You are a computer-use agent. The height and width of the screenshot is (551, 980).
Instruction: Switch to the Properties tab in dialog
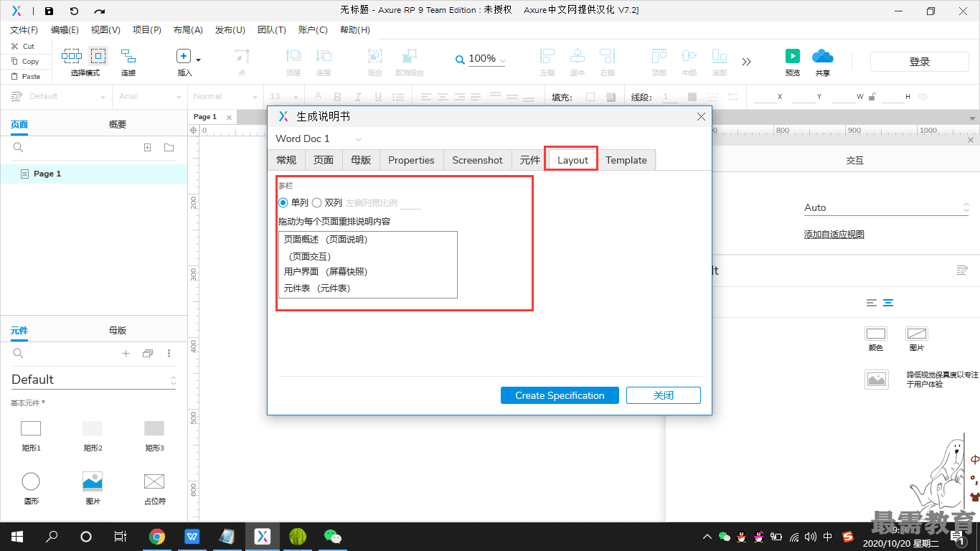411,160
